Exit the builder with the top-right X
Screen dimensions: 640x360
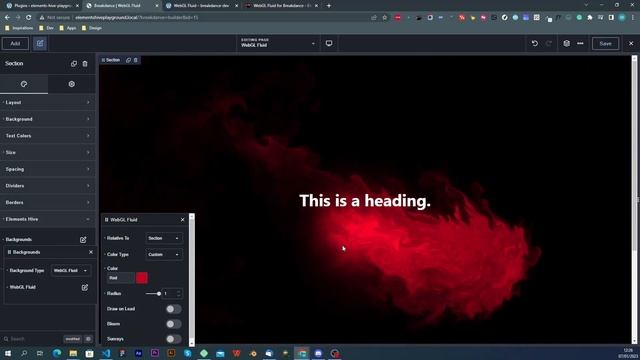pos(631,43)
